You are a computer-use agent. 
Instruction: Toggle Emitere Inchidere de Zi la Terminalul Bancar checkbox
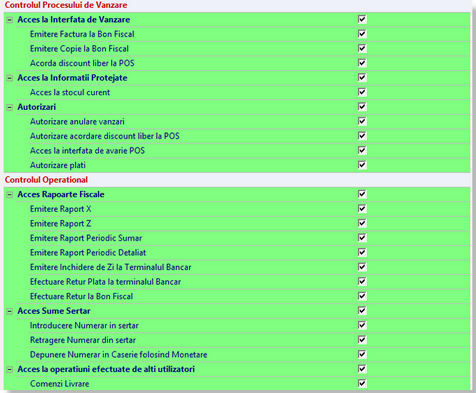(x=362, y=267)
